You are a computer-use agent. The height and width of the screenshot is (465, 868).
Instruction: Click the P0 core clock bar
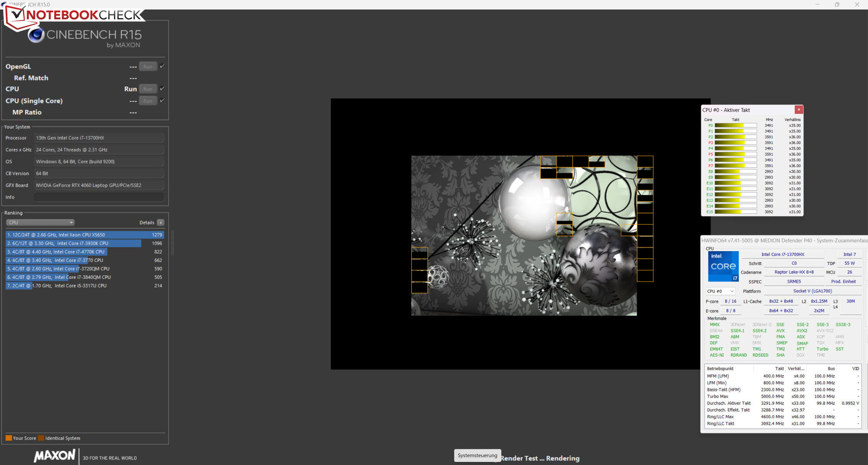[735, 126]
